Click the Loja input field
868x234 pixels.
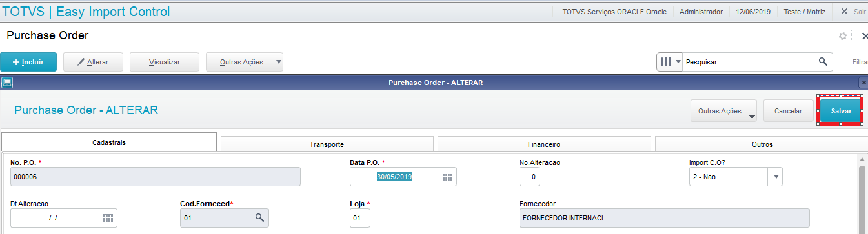pyautogui.click(x=360, y=218)
